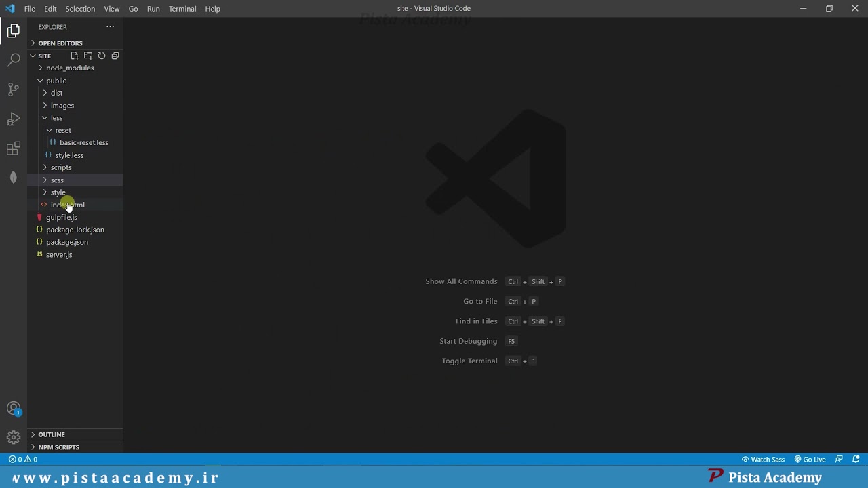Click the feedback icon in status bar

(839, 460)
